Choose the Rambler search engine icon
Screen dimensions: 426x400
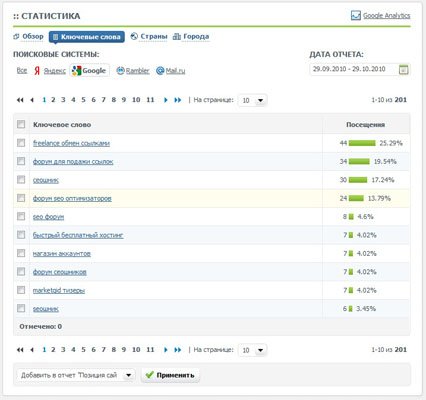coord(120,71)
